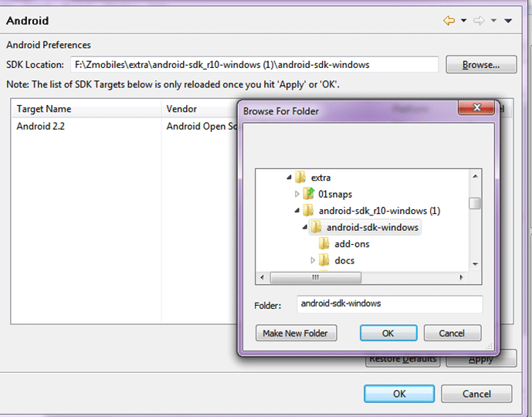
Task: Select android-sdk-windows in folder tree
Action: point(372,227)
